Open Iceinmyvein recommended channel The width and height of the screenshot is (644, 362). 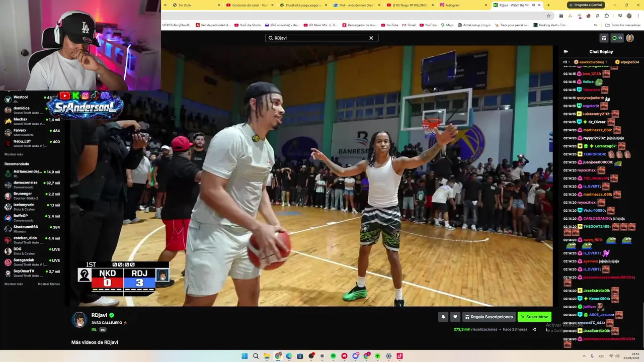pos(32,207)
